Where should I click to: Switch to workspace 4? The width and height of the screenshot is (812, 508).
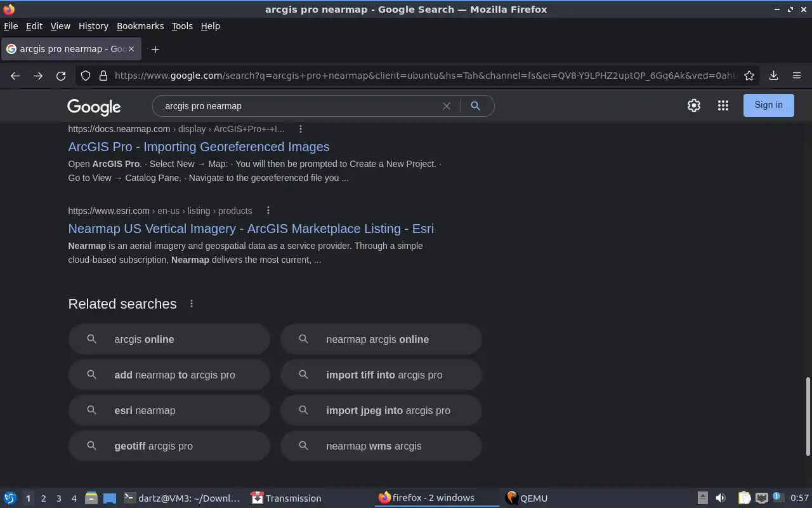click(74, 498)
